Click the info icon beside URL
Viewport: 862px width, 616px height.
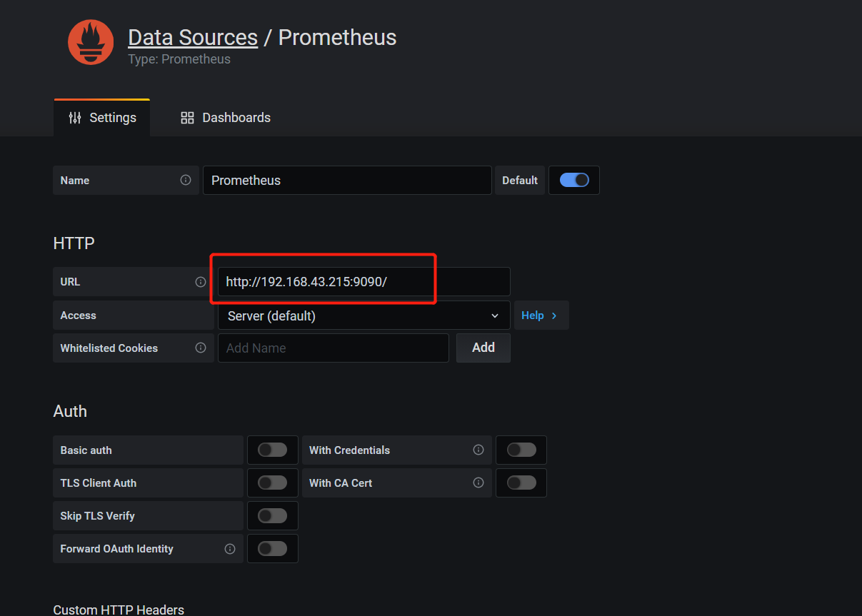coord(201,282)
